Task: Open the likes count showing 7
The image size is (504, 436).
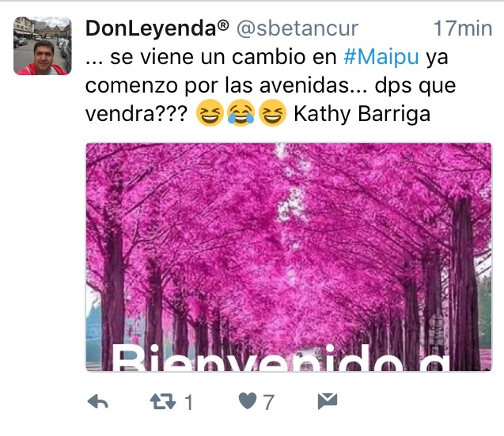Action: (268, 402)
